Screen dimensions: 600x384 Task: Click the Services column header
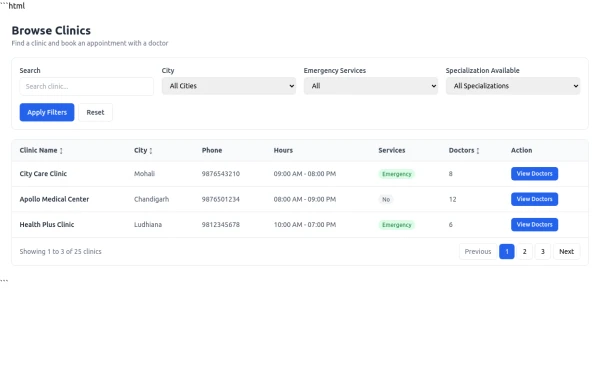tap(392, 150)
